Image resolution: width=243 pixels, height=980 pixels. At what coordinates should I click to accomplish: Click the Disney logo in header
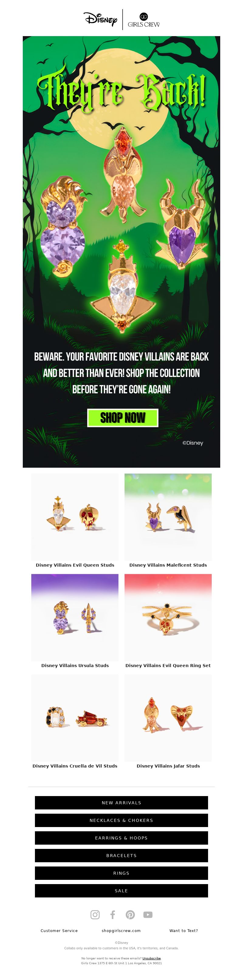[x=101, y=19]
